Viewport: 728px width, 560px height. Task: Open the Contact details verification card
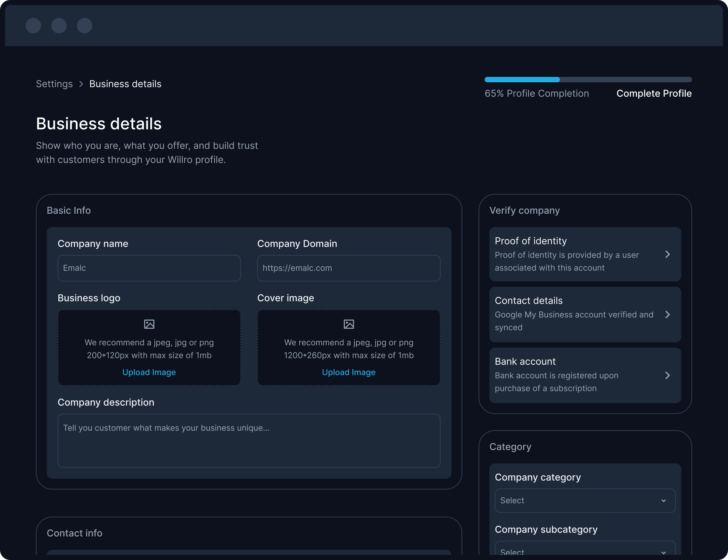pyautogui.click(x=585, y=314)
